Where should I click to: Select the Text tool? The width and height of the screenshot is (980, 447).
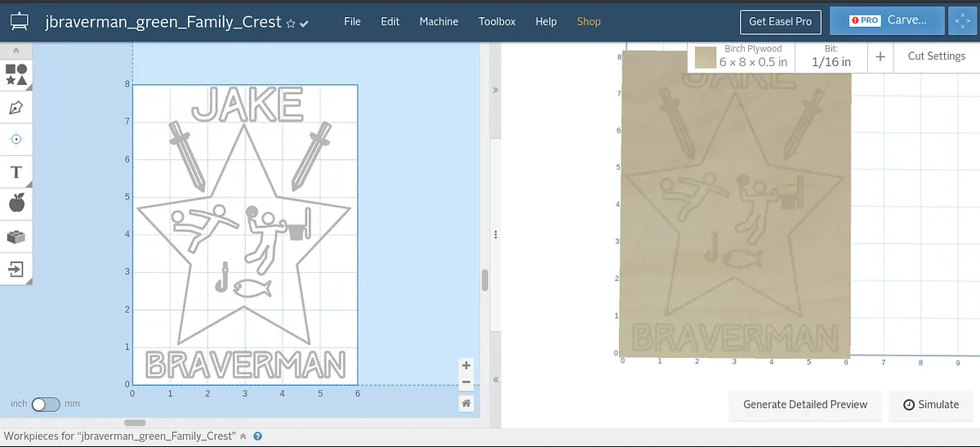coord(16,172)
